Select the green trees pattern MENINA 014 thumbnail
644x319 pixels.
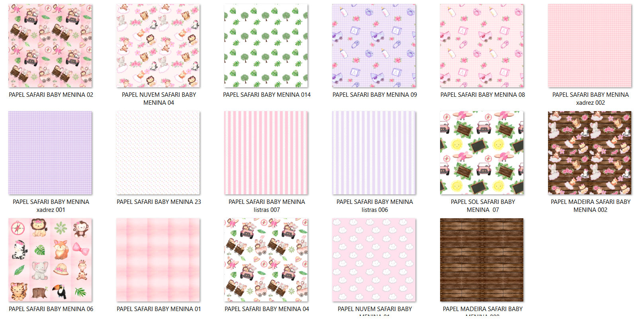coord(266,46)
